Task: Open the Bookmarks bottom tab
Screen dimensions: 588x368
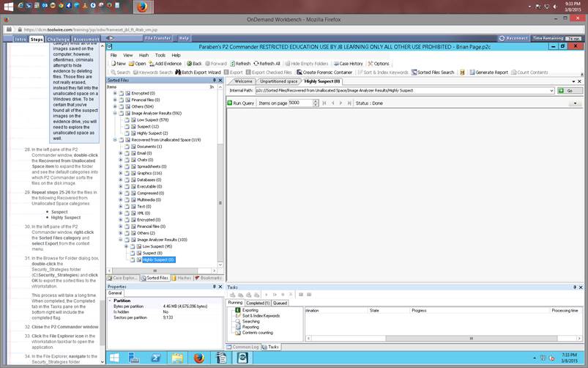Action: [208, 278]
